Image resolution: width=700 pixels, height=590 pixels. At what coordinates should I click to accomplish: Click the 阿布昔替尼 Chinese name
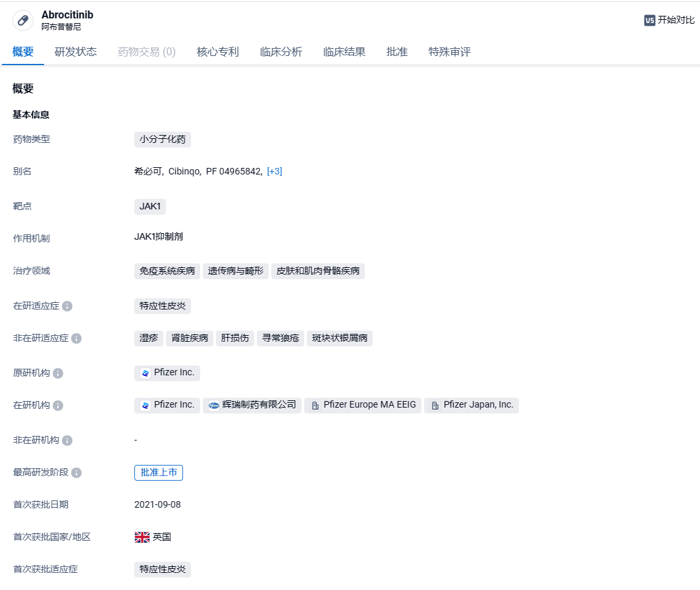pos(61,27)
